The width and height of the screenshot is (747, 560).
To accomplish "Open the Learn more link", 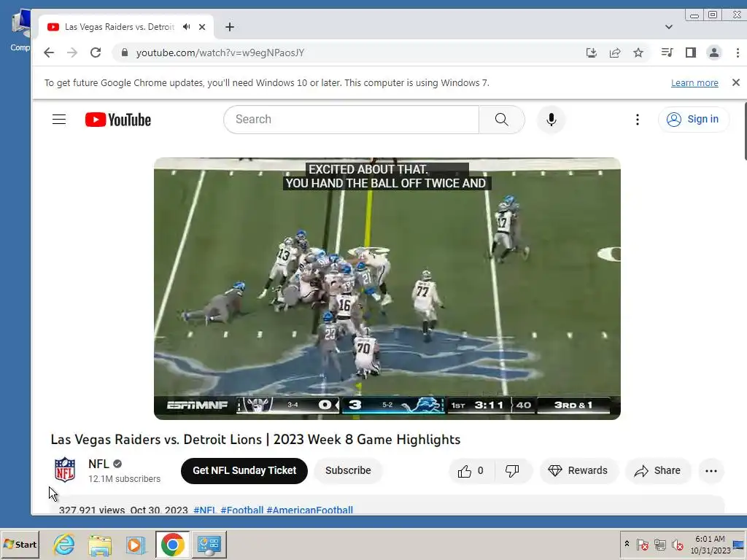I will click(x=694, y=83).
